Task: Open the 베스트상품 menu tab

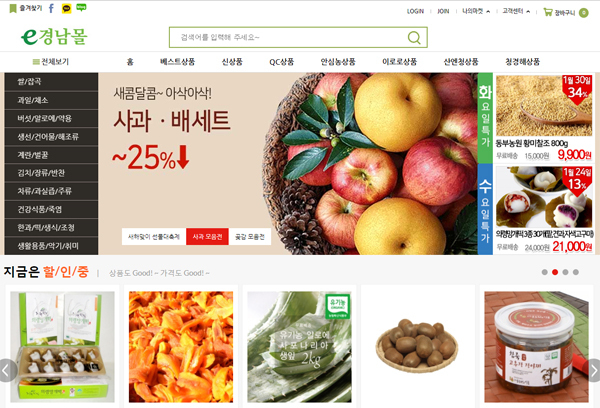Action: click(178, 62)
